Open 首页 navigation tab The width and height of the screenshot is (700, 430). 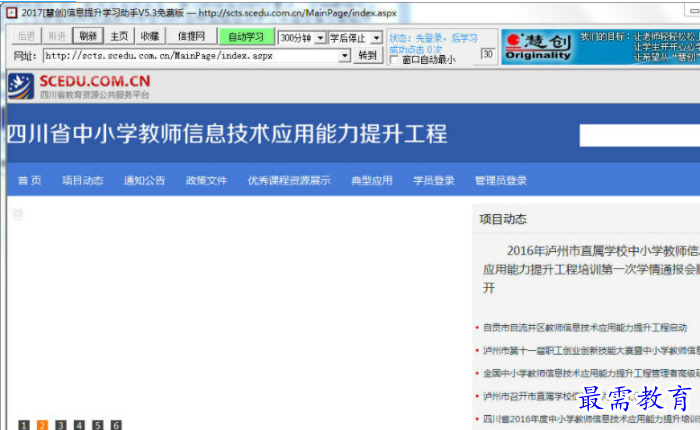[29, 180]
